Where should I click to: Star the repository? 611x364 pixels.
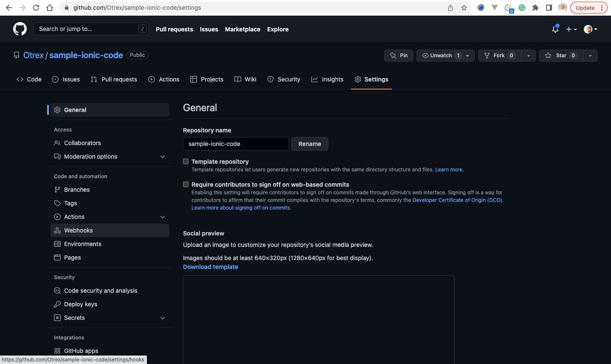pyautogui.click(x=561, y=56)
